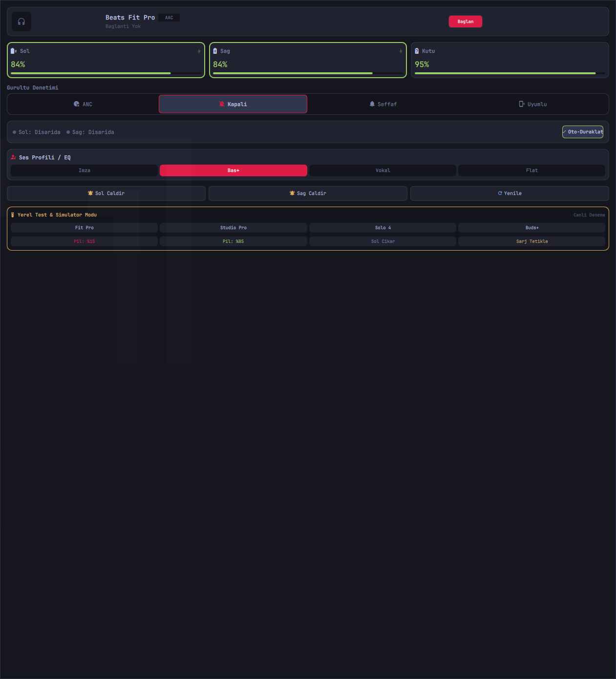Image resolution: width=616 pixels, height=679 pixels.
Task: Click the Sag status dot indicator
Action: coord(68,132)
